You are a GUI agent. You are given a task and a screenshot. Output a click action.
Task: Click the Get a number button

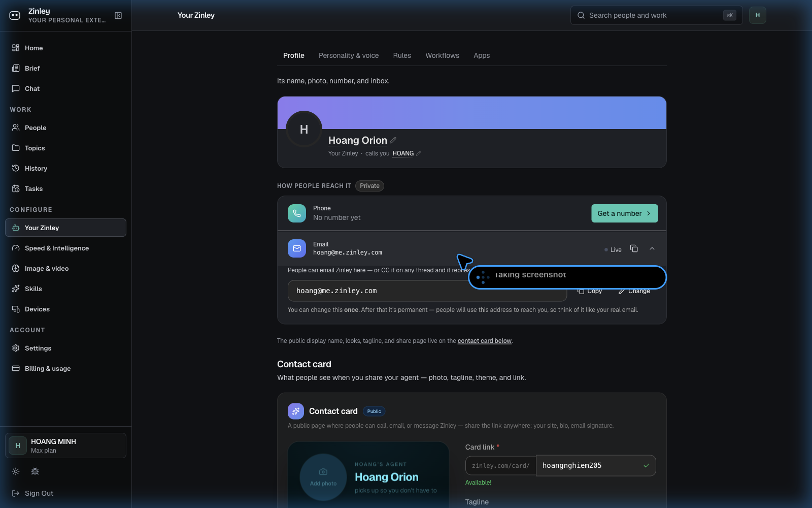625,213
